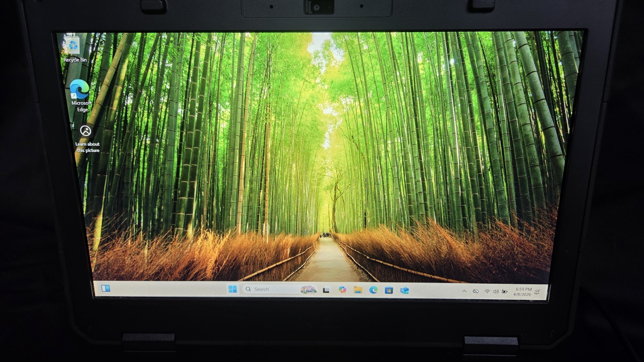This screenshot has width=644, height=362.
Task: Open the new Outlook app in the taskbar
Action: tap(405, 290)
